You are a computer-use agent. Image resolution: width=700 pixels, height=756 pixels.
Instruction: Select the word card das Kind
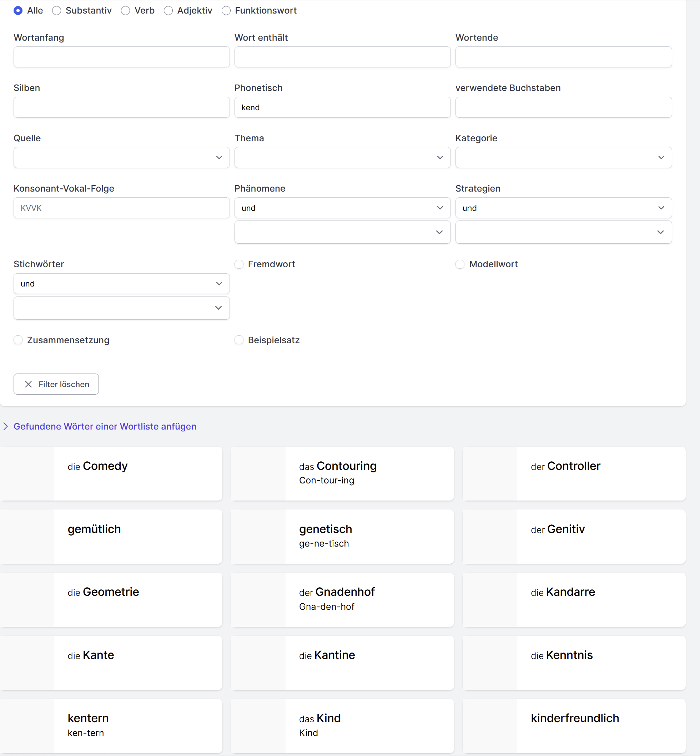point(342,726)
